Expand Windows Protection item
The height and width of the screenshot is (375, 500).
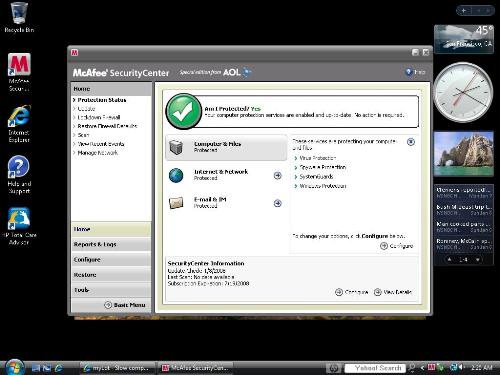pyautogui.click(x=320, y=186)
